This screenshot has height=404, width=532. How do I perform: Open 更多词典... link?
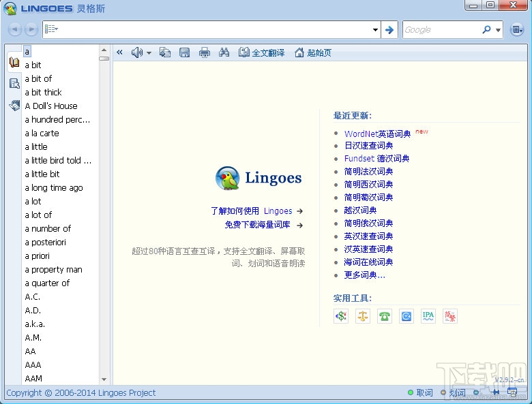(x=364, y=275)
